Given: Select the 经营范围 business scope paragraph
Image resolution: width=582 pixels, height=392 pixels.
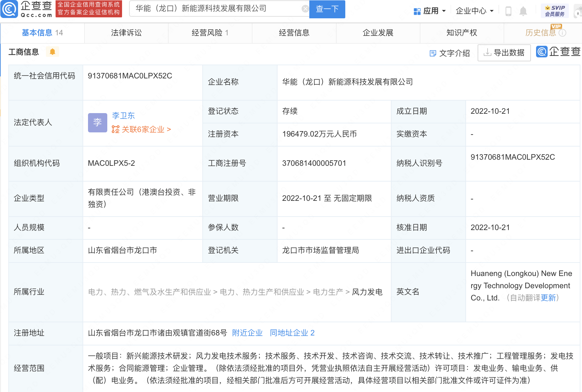Looking at the screenshot, I should click(x=331, y=368).
